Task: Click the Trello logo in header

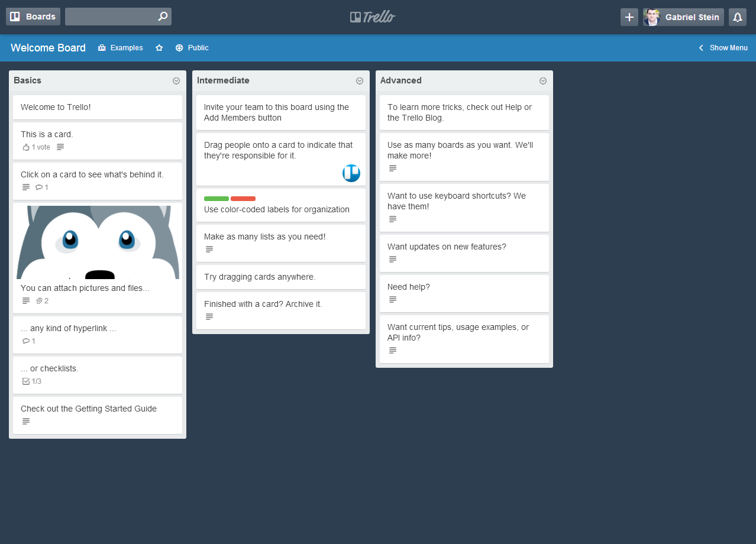Action: pyautogui.click(x=373, y=17)
